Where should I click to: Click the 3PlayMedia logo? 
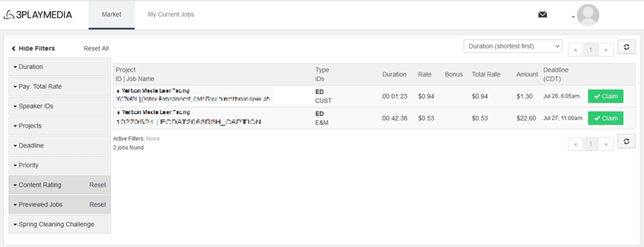(37, 15)
